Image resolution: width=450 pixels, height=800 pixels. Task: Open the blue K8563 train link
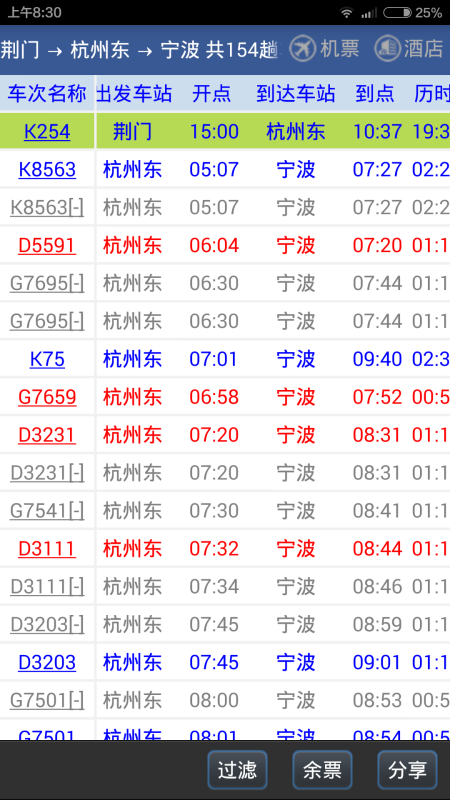coord(47,169)
